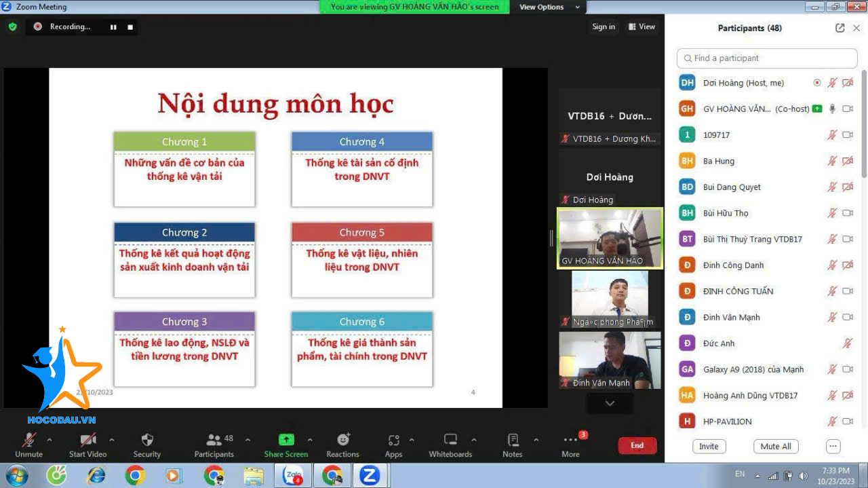Pause the recording
The height and width of the screenshot is (488, 868).
pyautogui.click(x=113, y=27)
